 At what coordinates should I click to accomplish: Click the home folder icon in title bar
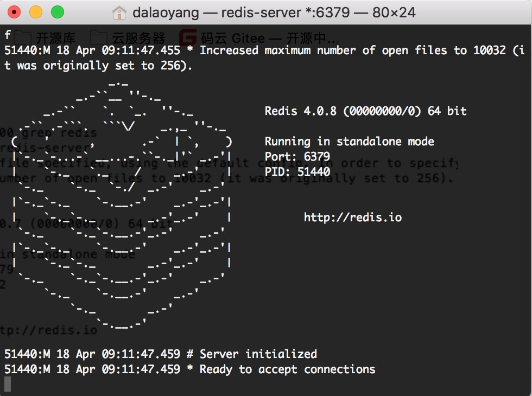click(119, 13)
